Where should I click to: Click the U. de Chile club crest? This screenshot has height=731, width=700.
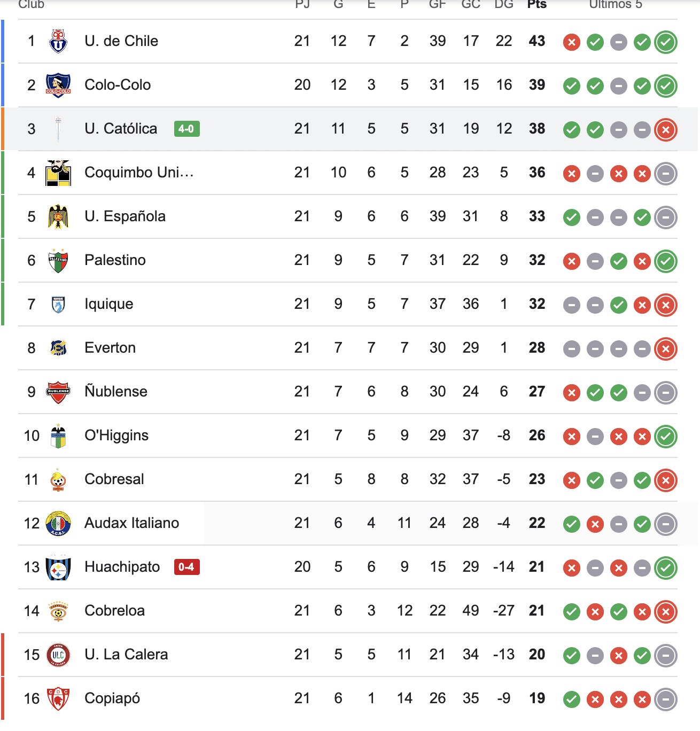(x=58, y=41)
